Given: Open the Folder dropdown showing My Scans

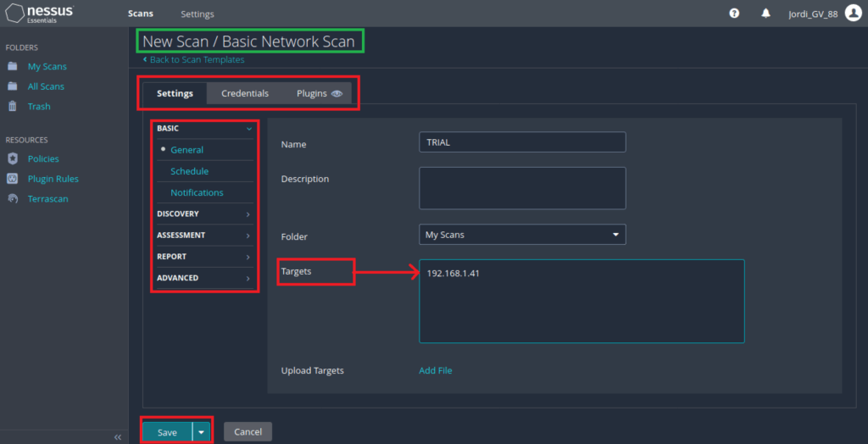Looking at the screenshot, I should [522, 234].
